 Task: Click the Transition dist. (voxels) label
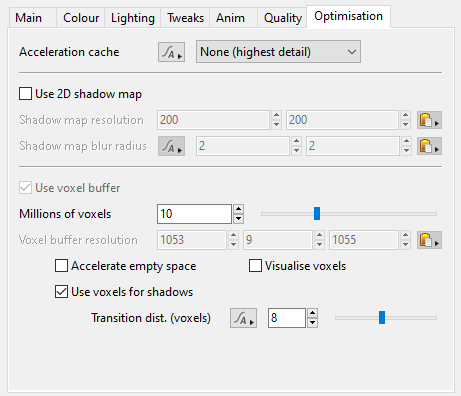(x=151, y=318)
